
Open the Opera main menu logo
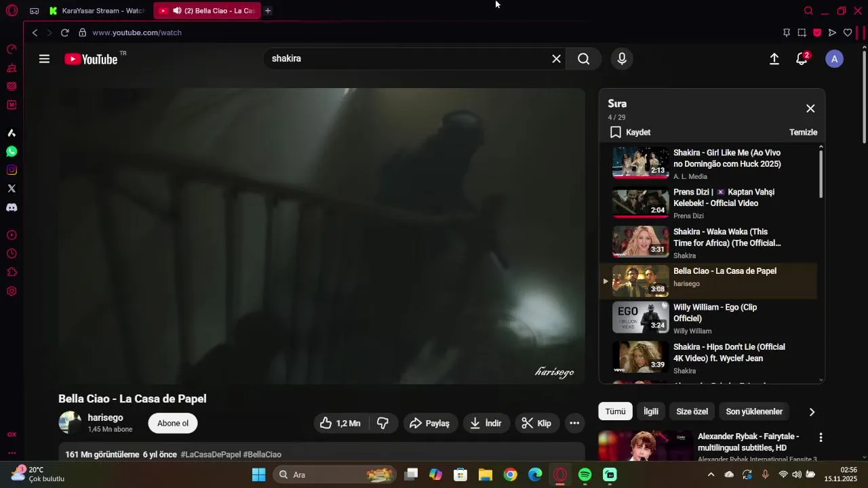[x=12, y=11]
